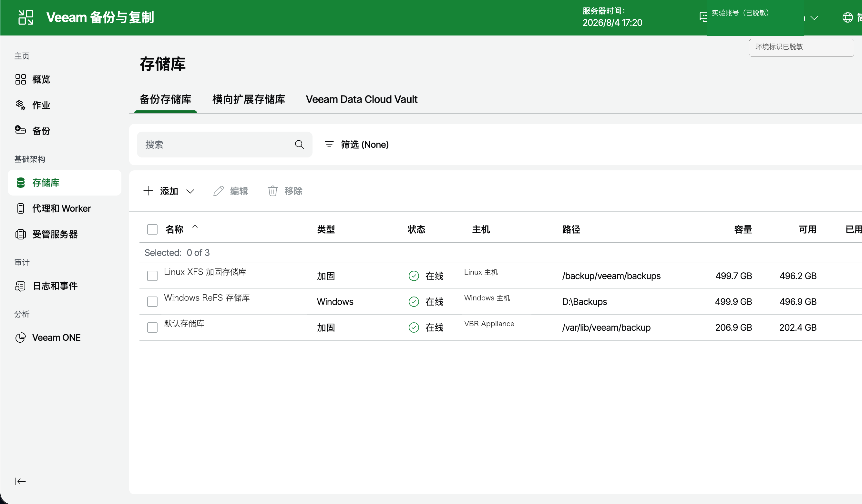Toggle the select-all checkbox in table header

(152, 229)
